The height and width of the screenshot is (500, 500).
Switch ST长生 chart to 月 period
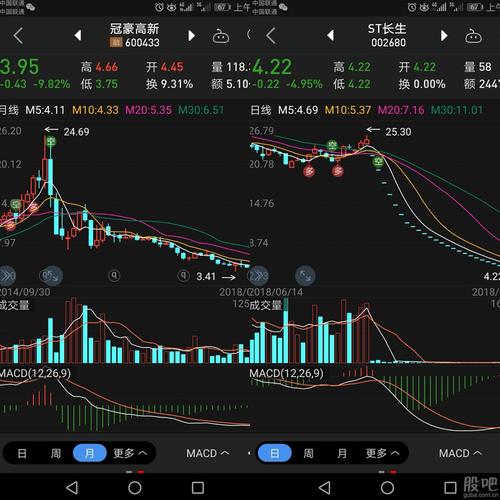pyautogui.click(x=342, y=453)
